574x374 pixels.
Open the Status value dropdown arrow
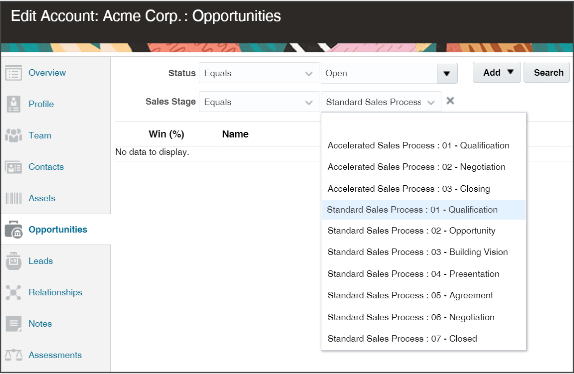pyautogui.click(x=447, y=74)
